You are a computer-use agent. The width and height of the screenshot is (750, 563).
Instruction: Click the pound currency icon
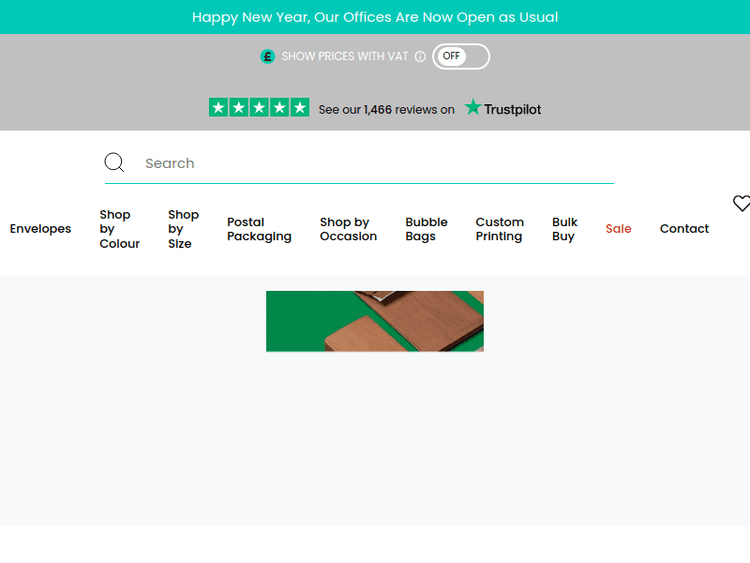tap(267, 57)
